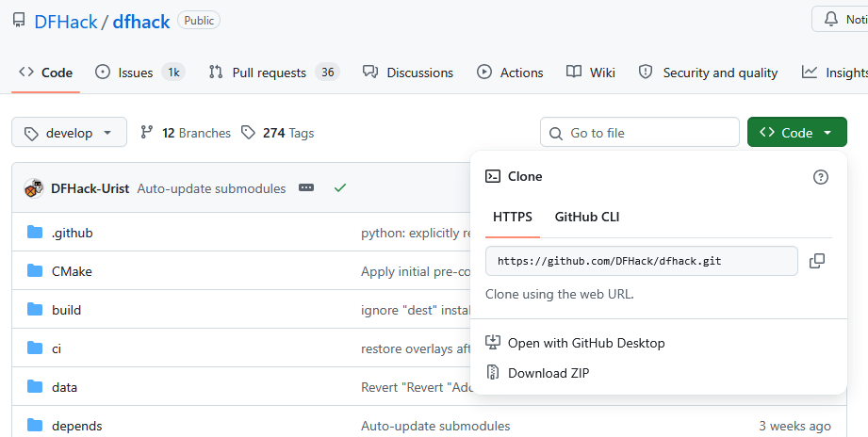Click the folder icon beside data
The image size is (868, 437).
[x=35, y=387]
